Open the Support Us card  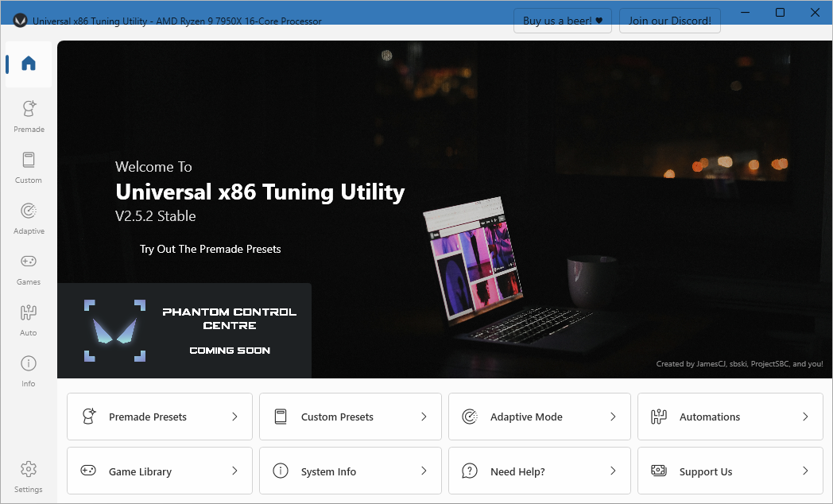[730, 471]
